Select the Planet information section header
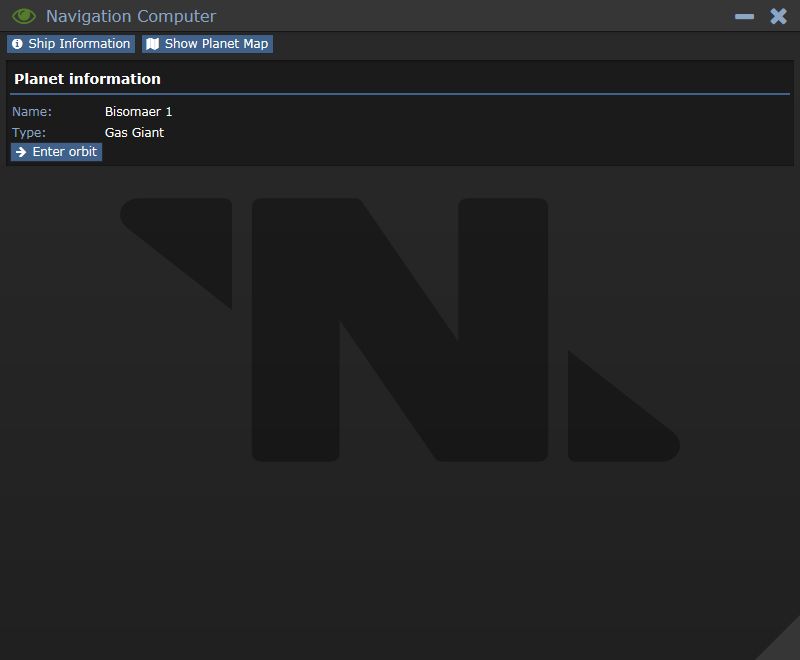The image size is (800, 660). tap(87, 79)
